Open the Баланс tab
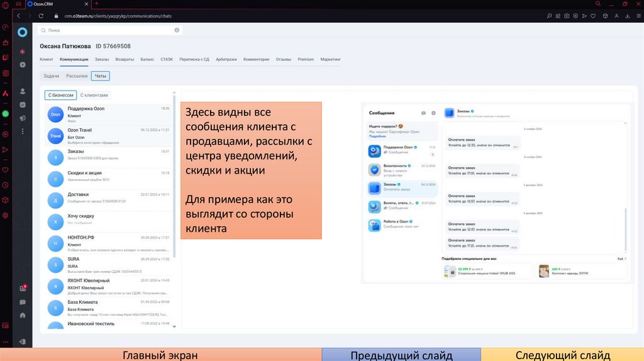This screenshot has height=361, width=644. pos(147,59)
